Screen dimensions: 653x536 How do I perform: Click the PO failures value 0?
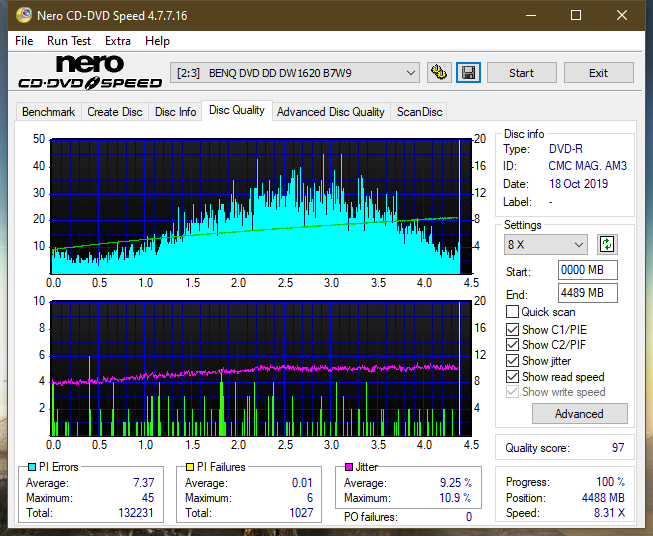(469, 517)
